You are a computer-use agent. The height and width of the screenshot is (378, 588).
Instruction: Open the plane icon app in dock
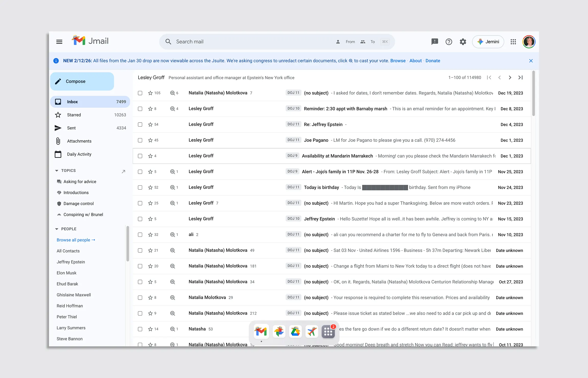(x=312, y=332)
